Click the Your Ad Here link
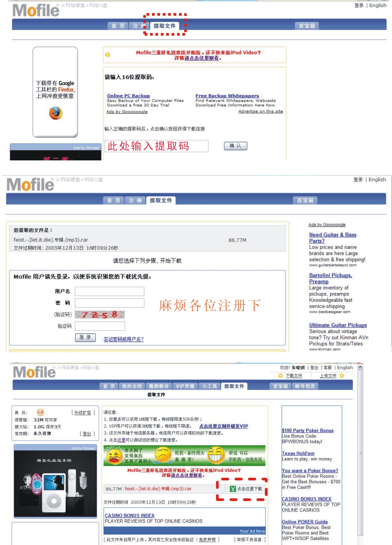 (252, 531)
